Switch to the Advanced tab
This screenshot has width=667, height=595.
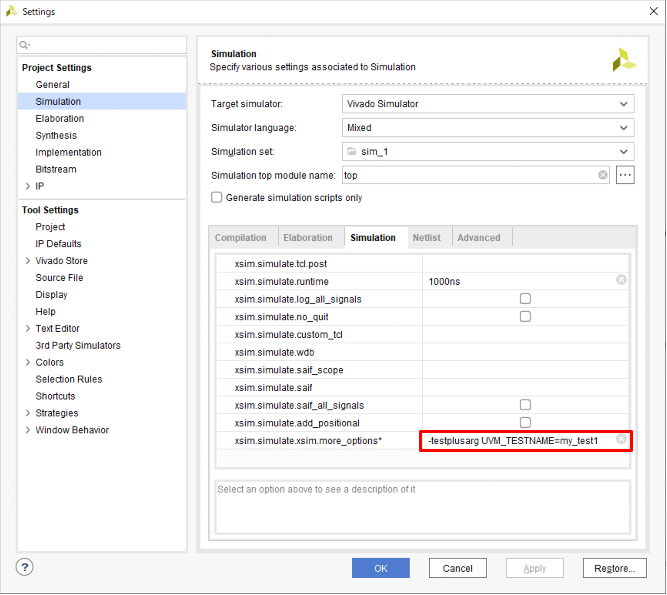pyautogui.click(x=479, y=238)
